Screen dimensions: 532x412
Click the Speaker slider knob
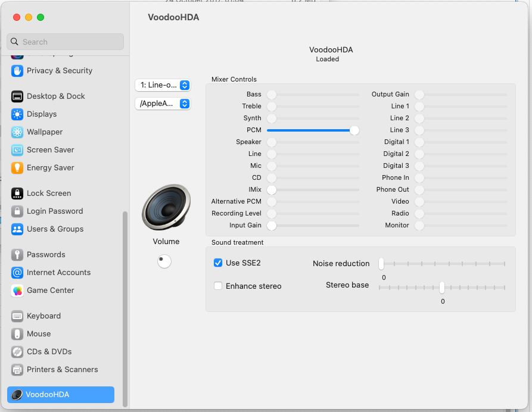pyautogui.click(x=272, y=142)
